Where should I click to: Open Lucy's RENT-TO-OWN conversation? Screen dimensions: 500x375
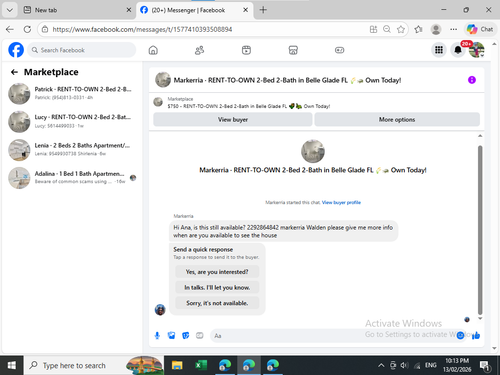(x=72, y=121)
